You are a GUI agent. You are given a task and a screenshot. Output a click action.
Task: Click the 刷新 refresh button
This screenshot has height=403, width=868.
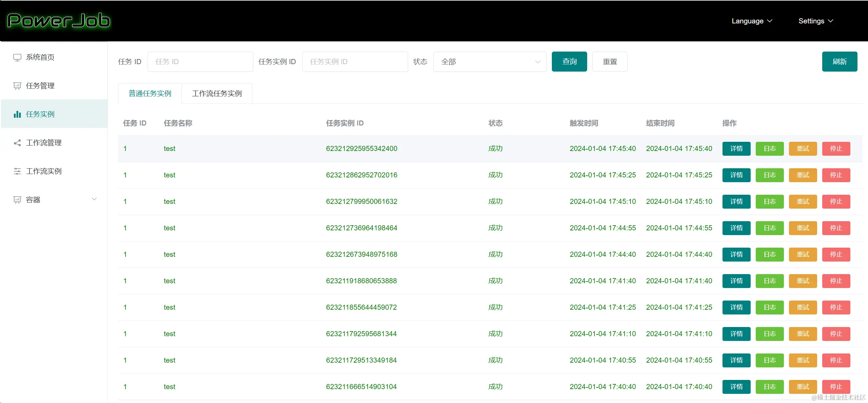coord(839,62)
